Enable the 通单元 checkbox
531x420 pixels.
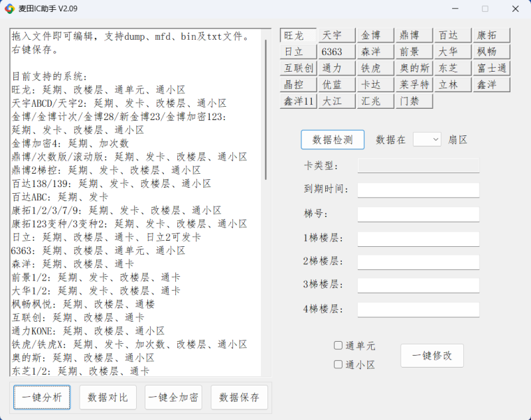pos(338,346)
